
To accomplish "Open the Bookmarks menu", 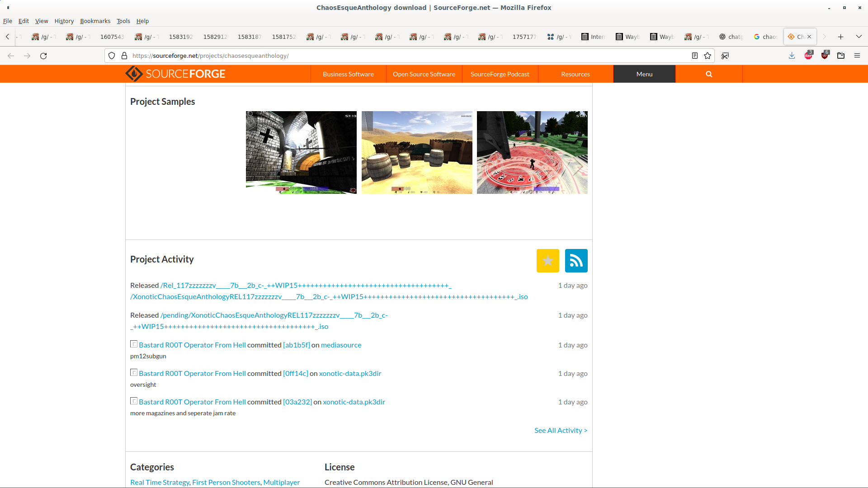I will (x=95, y=21).
